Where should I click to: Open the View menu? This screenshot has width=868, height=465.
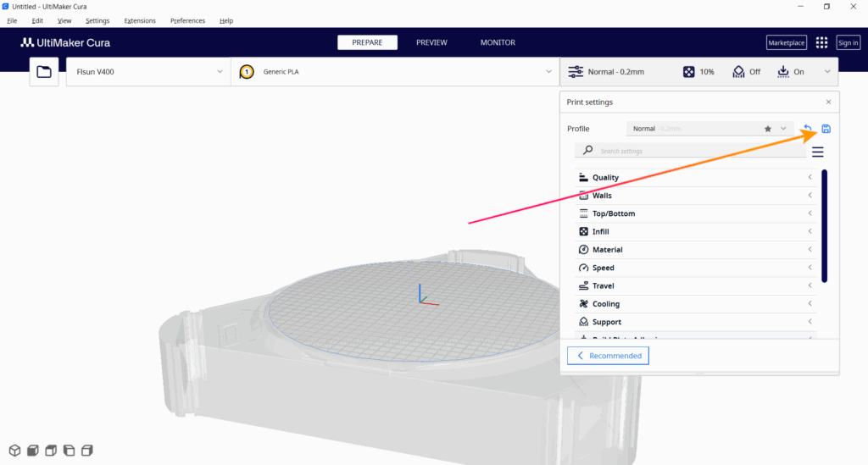(64, 20)
